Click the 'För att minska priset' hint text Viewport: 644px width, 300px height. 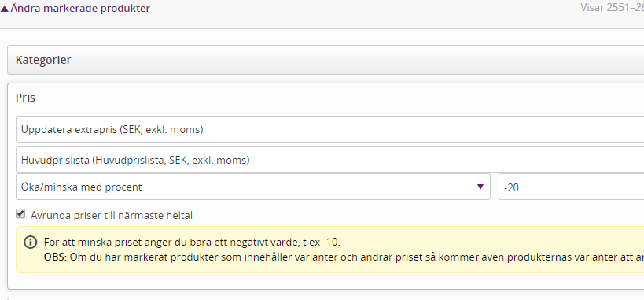click(x=192, y=242)
